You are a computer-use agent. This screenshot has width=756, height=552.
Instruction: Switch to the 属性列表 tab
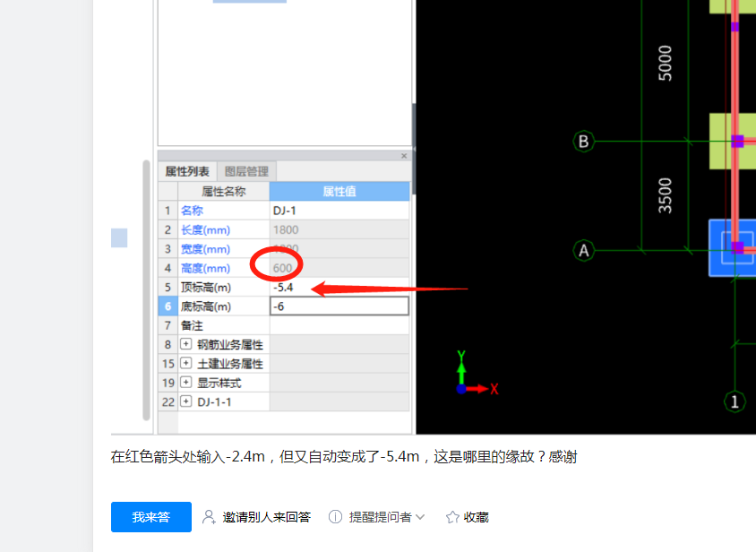[187, 171]
